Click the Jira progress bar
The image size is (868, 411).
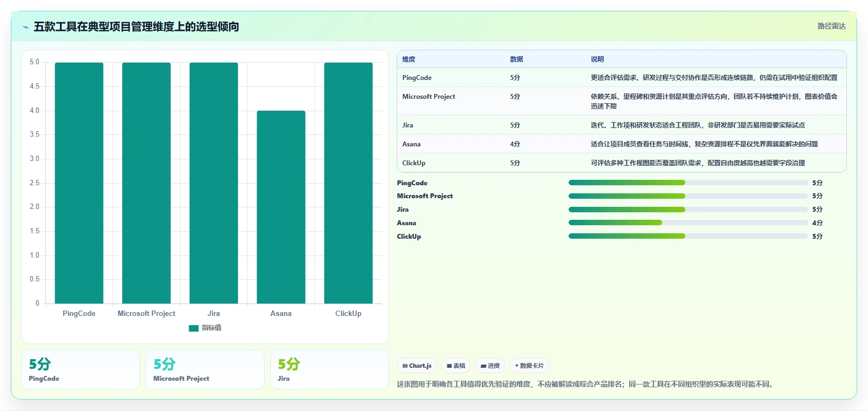coord(688,210)
